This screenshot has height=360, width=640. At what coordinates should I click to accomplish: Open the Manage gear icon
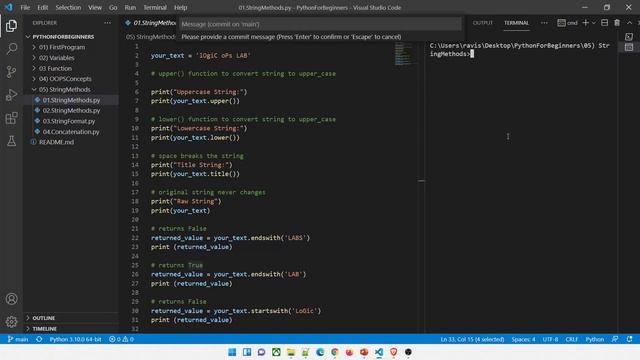pos(11,322)
